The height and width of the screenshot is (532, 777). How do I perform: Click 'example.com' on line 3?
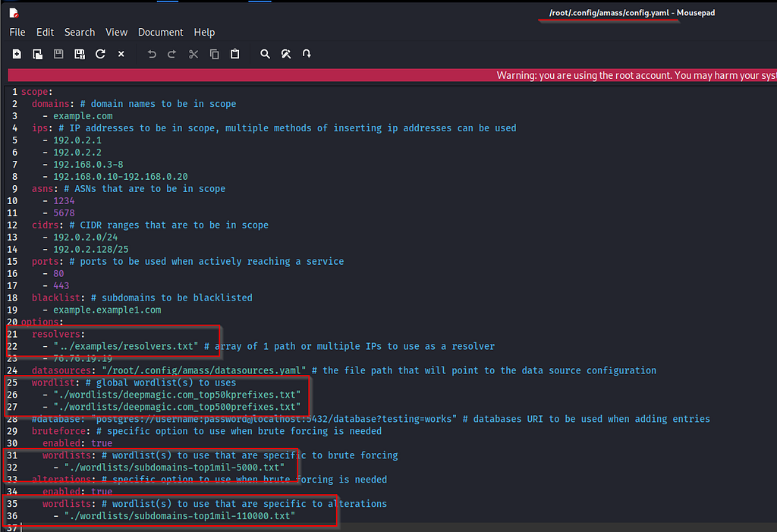pos(83,116)
